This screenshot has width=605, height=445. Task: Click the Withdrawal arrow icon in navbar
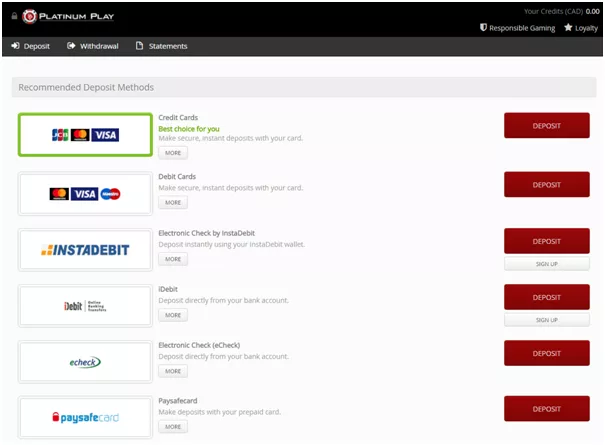pos(71,46)
